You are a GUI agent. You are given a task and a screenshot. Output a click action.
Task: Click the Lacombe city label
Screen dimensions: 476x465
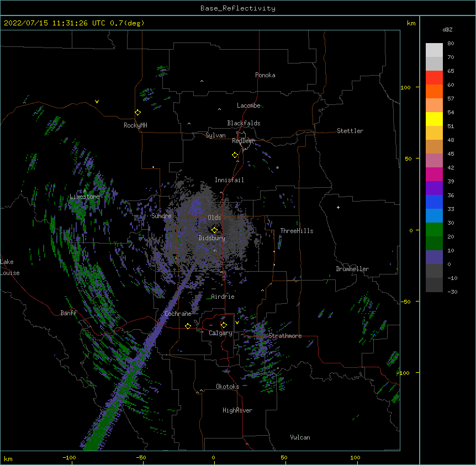point(248,105)
